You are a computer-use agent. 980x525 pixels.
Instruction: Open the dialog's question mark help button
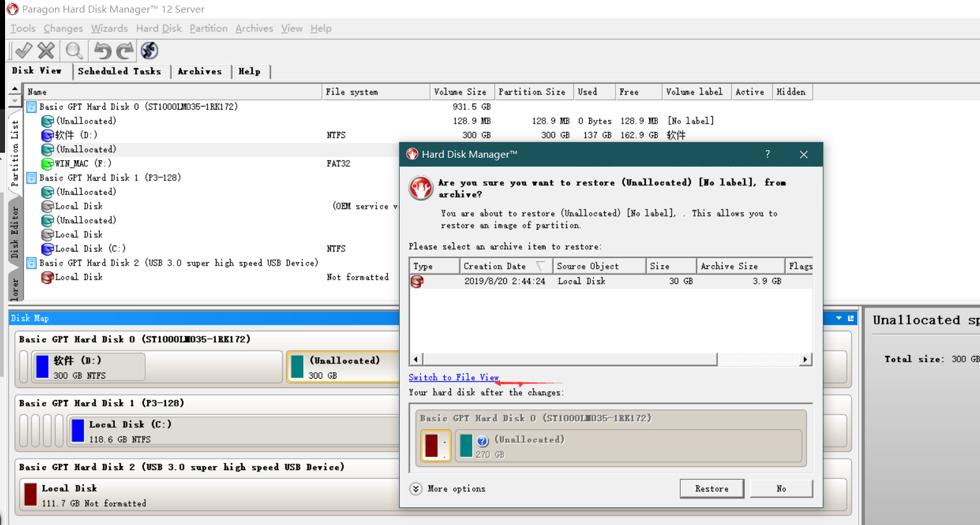[768, 154]
